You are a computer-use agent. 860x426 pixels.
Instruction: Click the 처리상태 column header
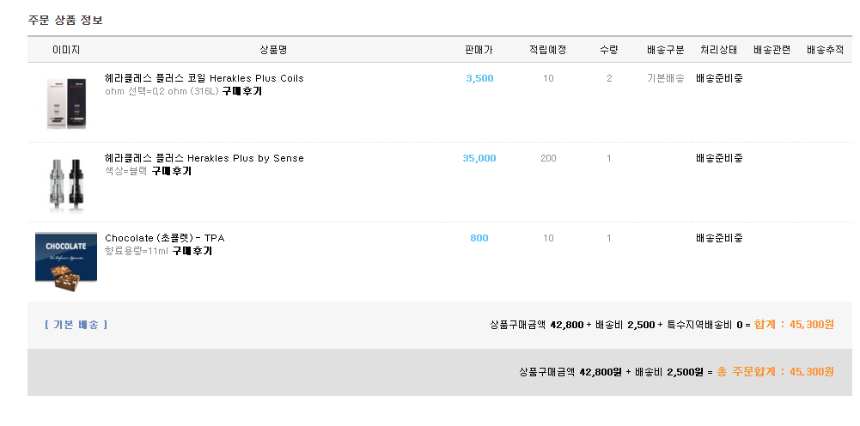[x=720, y=49]
